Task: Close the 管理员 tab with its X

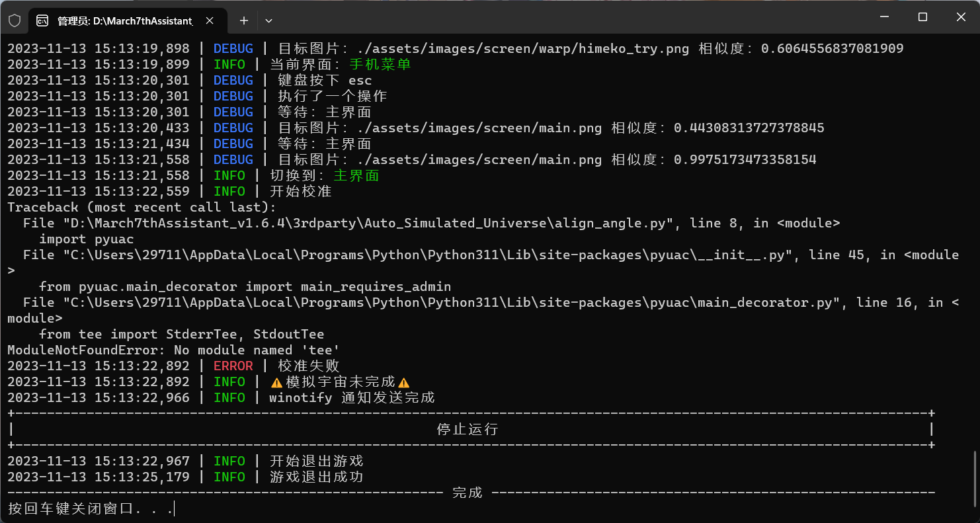Action: click(x=210, y=20)
